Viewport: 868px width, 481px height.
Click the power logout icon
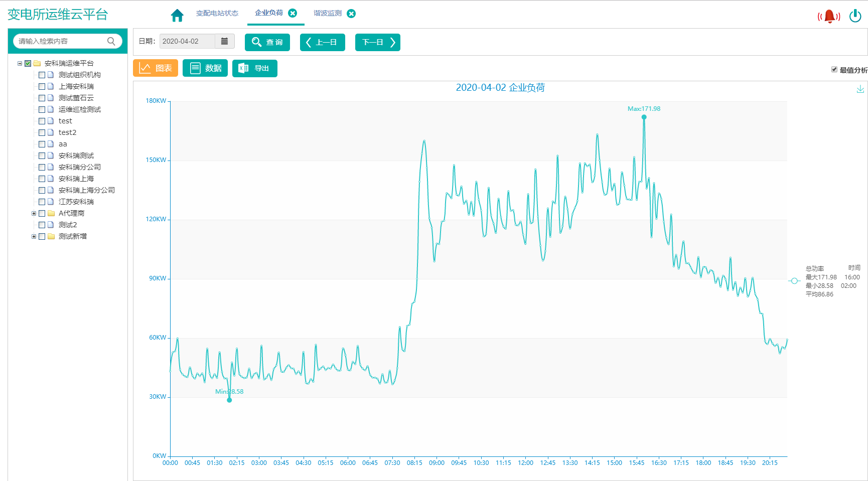coord(855,16)
